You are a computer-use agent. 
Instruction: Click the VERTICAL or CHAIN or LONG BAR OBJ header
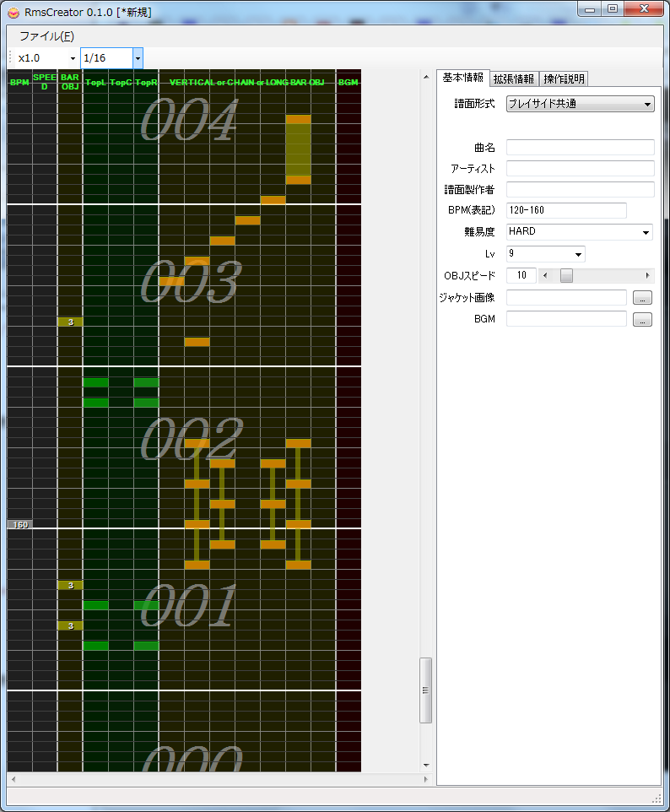click(247, 83)
